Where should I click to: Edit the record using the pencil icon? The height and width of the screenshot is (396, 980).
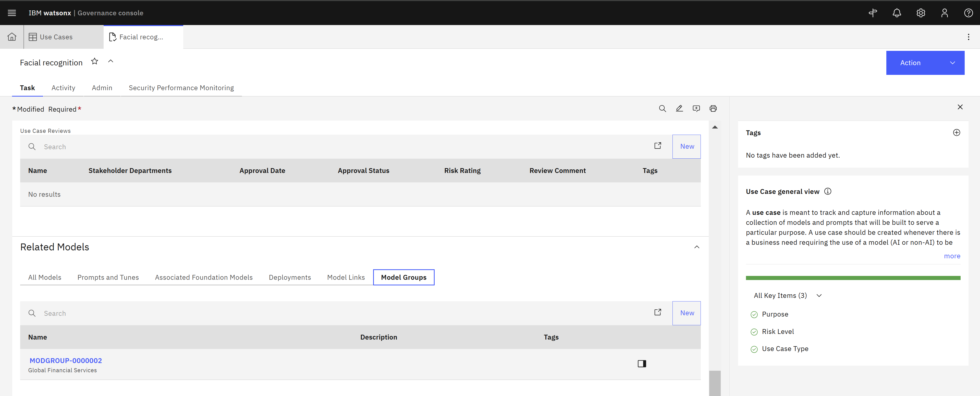679,108
